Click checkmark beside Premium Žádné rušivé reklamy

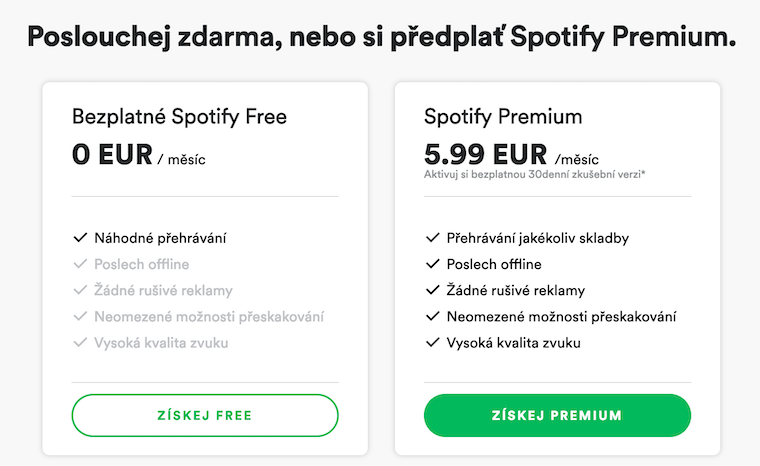coord(432,290)
